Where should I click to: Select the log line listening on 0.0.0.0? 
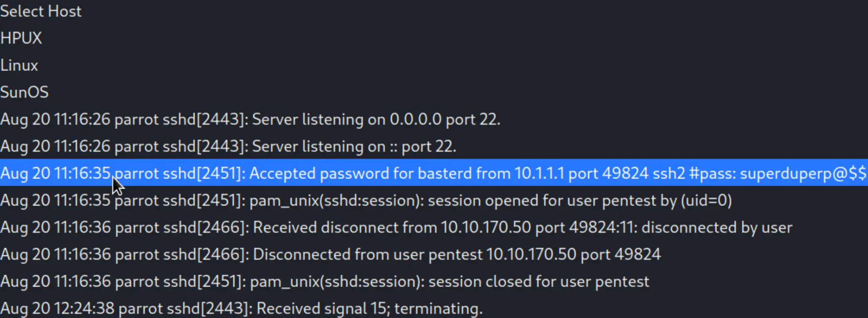[250, 120]
